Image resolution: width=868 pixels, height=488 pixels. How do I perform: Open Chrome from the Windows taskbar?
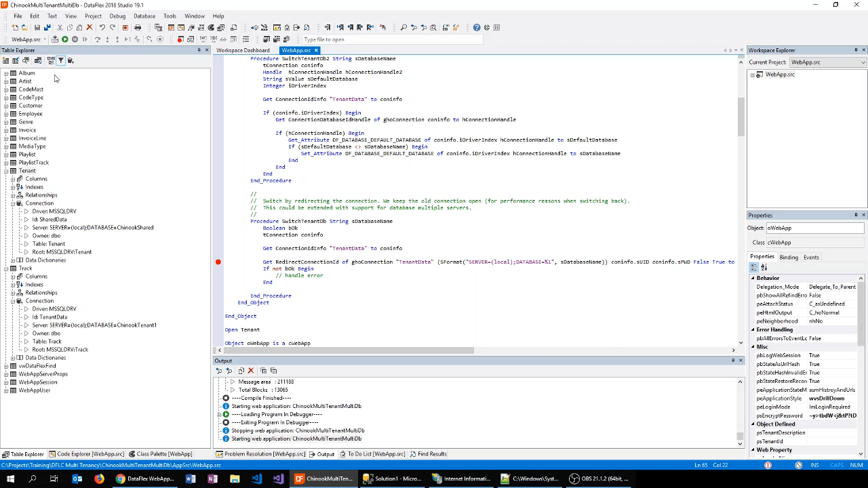tap(120, 479)
